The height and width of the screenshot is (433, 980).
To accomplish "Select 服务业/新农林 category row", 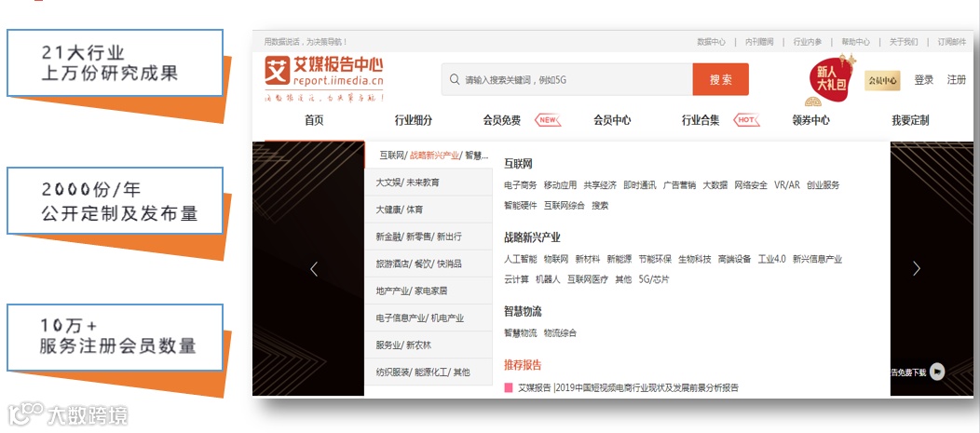I will click(429, 345).
